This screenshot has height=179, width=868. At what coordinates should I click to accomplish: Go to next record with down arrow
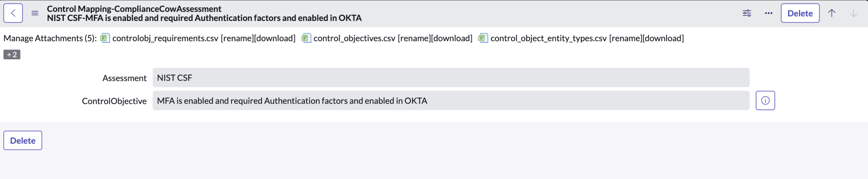tap(853, 13)
